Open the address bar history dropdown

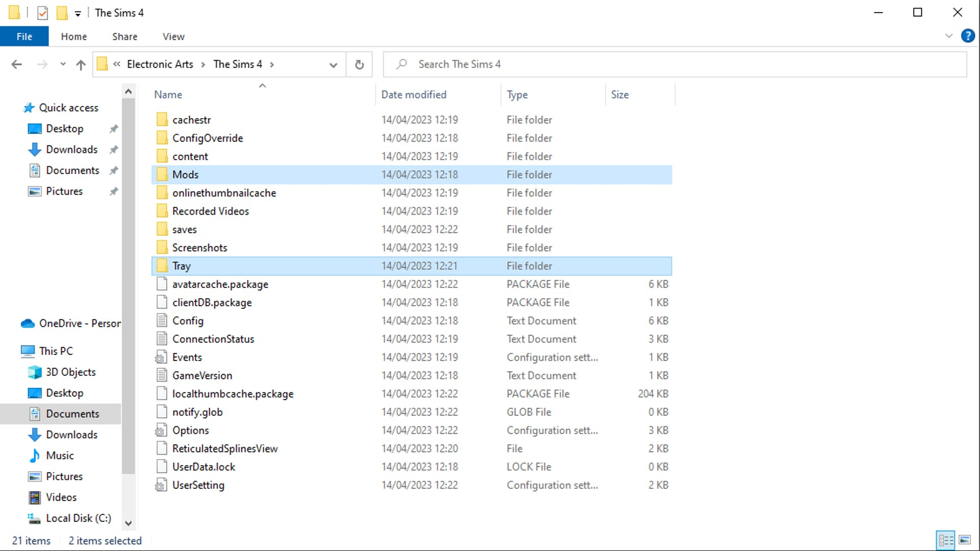pos(333,65)
